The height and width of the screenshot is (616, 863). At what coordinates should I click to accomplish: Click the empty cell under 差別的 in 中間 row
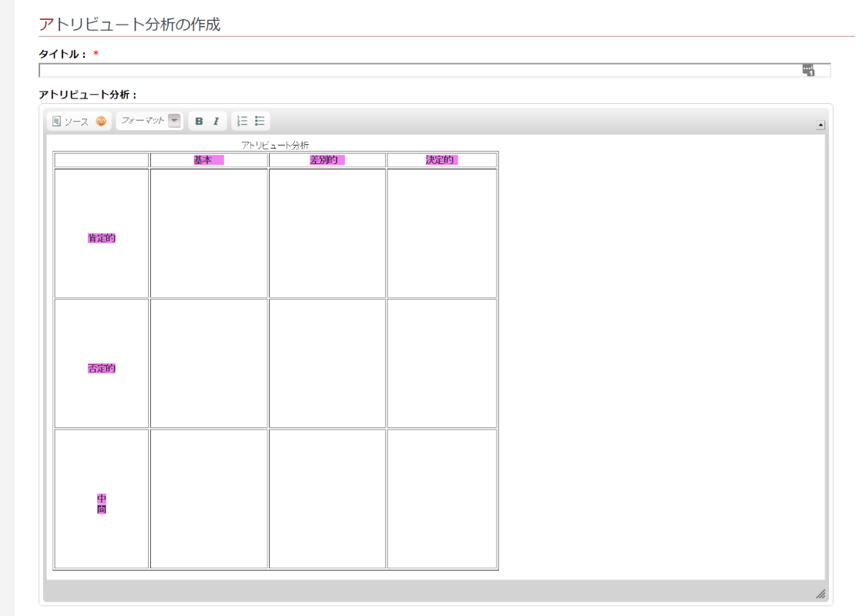(x=327, y=499)
